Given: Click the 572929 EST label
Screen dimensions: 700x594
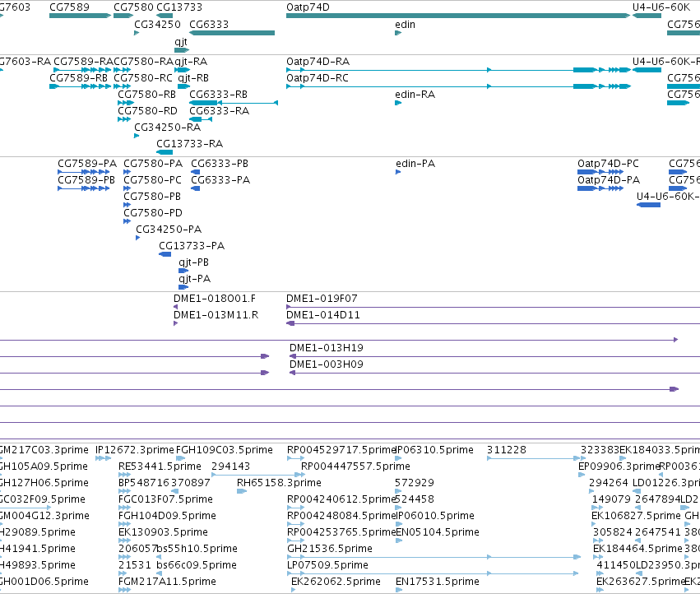Looking at the screenshot, I should (415, 483).
